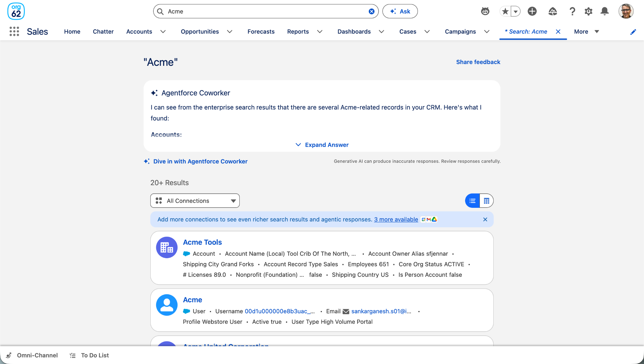Open the Chatter tab
The height and width of the screenshot is (364, 644).
point(103,31)
